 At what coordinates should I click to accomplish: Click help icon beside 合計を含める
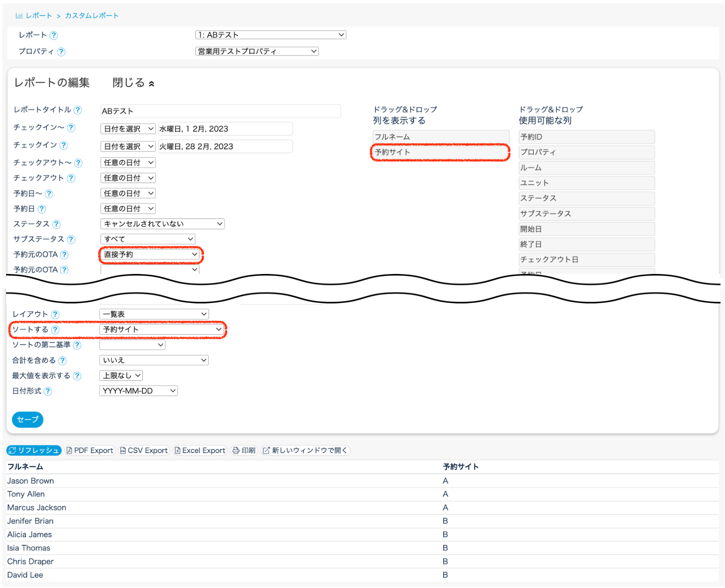pos(62,361)
